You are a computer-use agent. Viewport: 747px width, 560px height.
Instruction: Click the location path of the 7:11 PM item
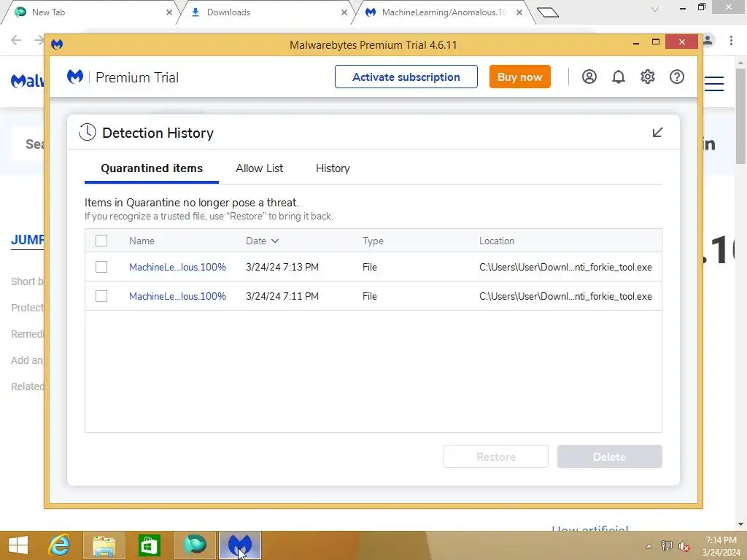(x=565, y=296)
